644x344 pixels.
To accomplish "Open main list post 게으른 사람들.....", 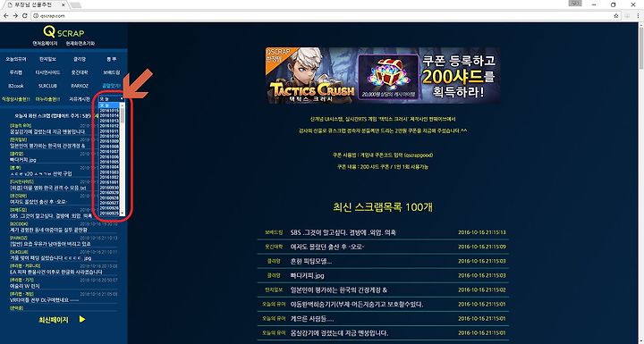I will click(312, 319).
